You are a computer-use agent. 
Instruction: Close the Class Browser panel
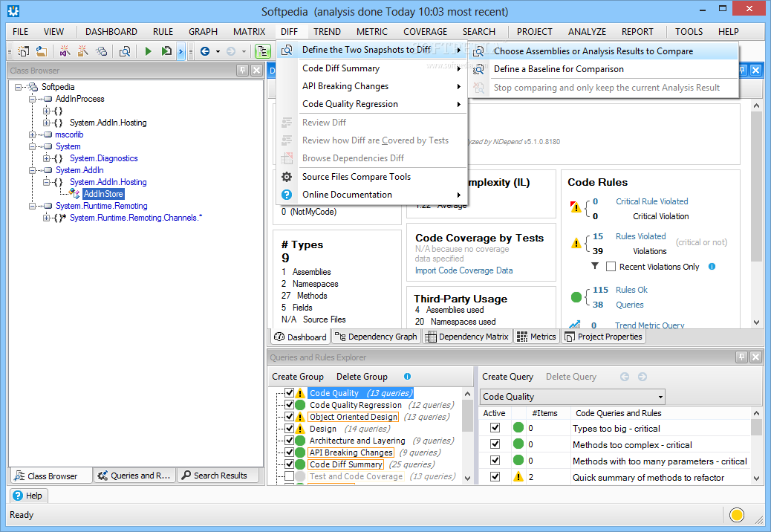pyautogui.click(x=257, y=71)
